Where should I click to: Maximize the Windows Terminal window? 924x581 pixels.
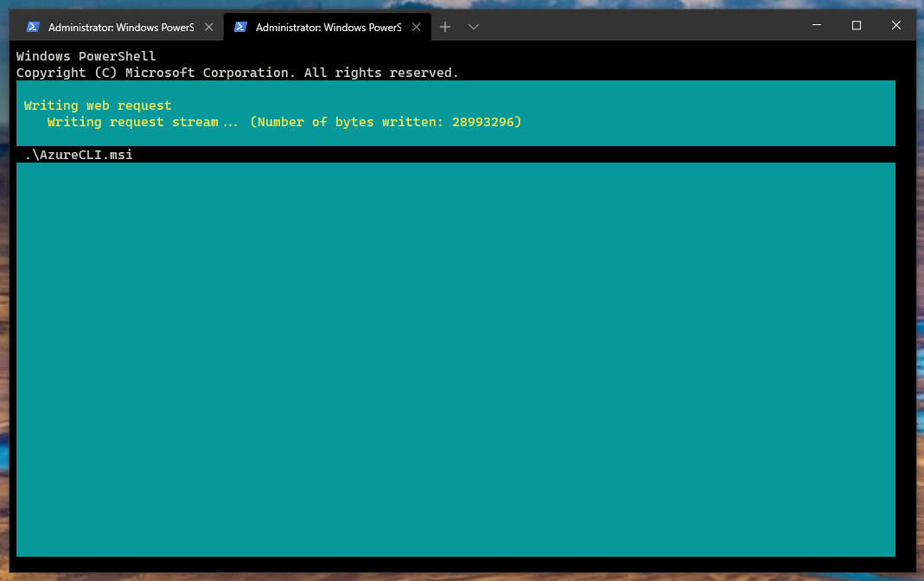point(857,25)
